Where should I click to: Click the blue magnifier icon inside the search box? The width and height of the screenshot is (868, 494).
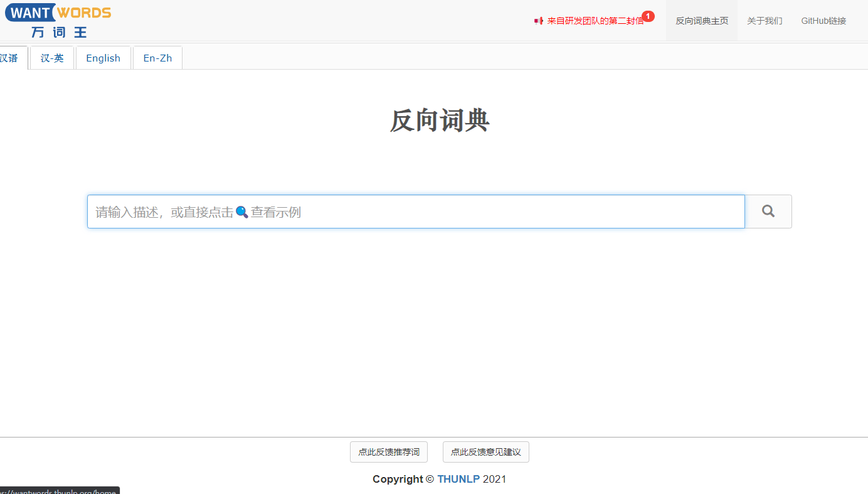tap(242, 212)
